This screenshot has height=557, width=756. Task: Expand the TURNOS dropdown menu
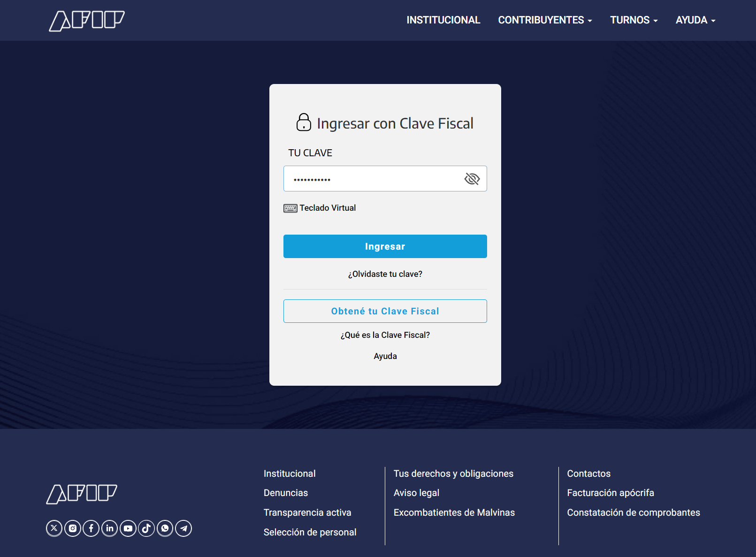coord(634,20)
